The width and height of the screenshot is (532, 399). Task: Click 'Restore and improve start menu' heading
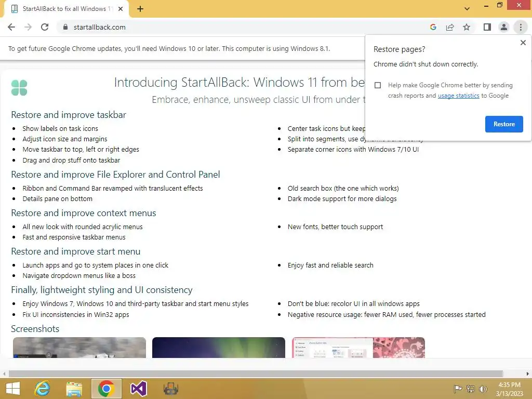(76, 251)
